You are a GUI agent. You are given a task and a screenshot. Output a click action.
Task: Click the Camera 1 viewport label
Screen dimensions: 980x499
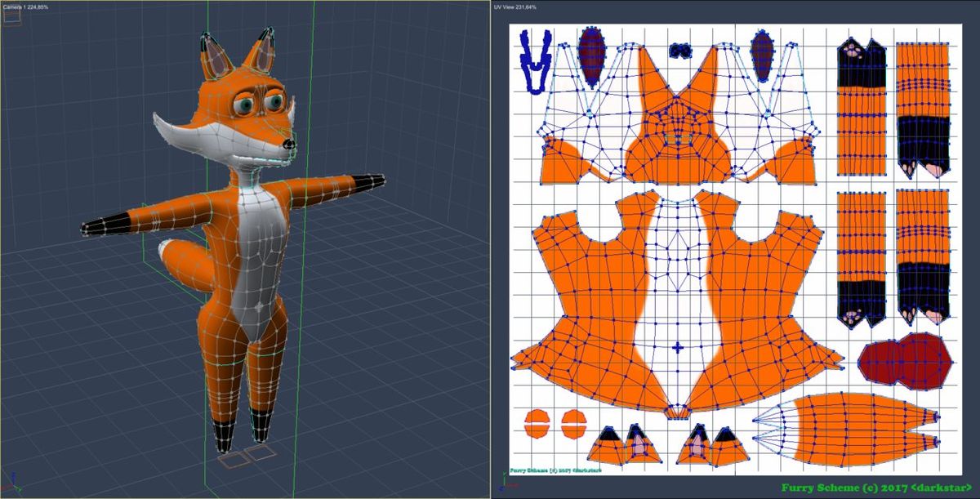coord(26,6)
